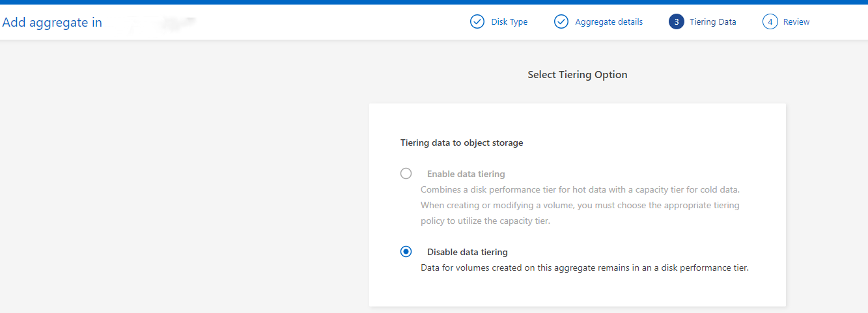Screen dimensions: 868x313
Task: Click the 'Disable data tiering' option label
Action: click(x=467, y=252)
